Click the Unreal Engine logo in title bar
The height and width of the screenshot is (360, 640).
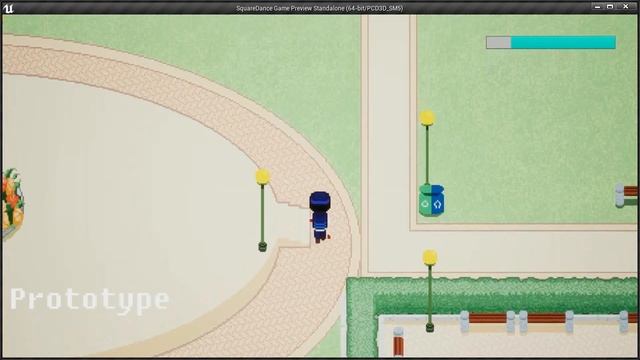click(8, 8)
